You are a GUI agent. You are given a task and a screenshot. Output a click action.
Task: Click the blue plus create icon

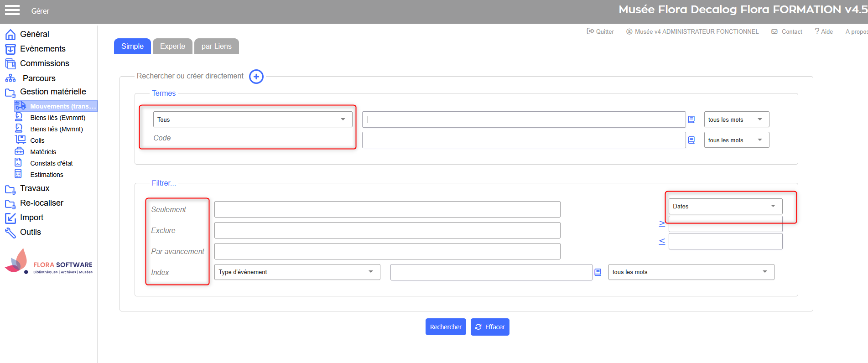coord(256,77)
